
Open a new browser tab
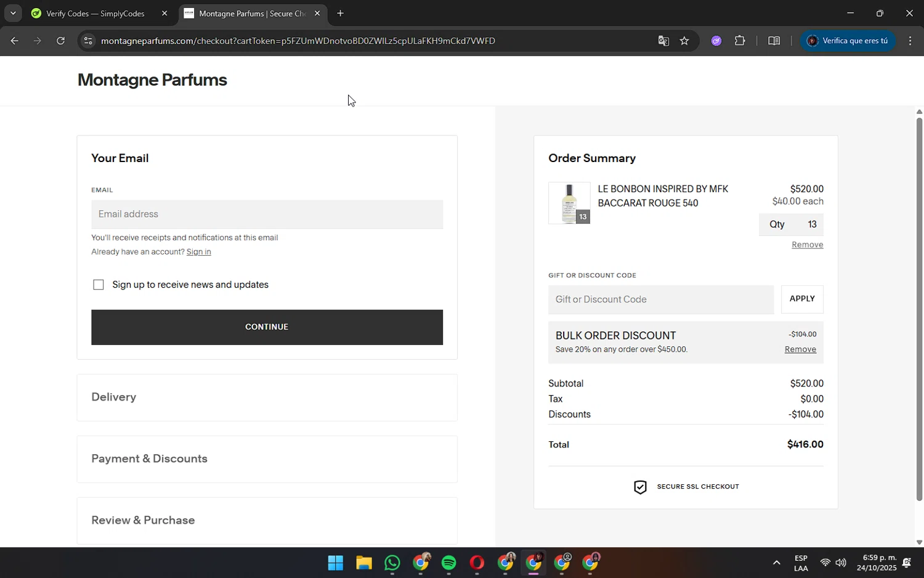[x=340, y=13]
